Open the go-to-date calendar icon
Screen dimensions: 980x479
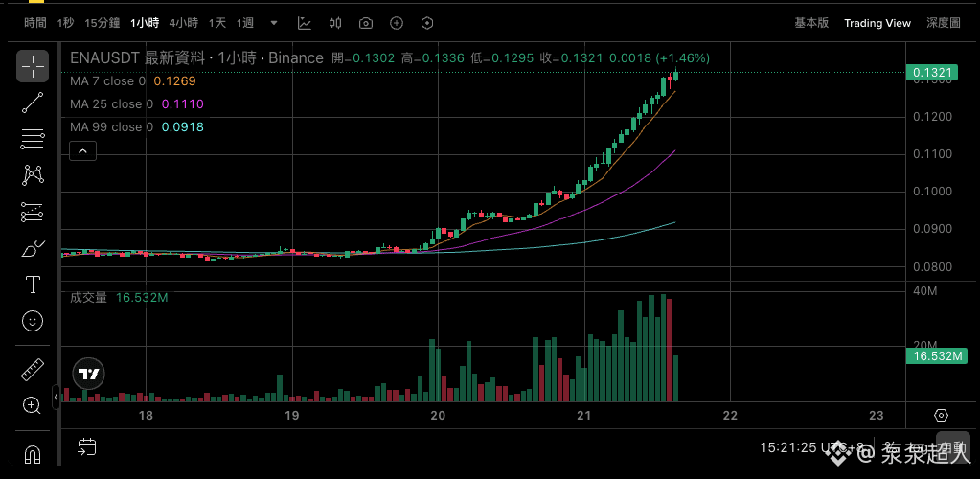click(x=87, y=445)
